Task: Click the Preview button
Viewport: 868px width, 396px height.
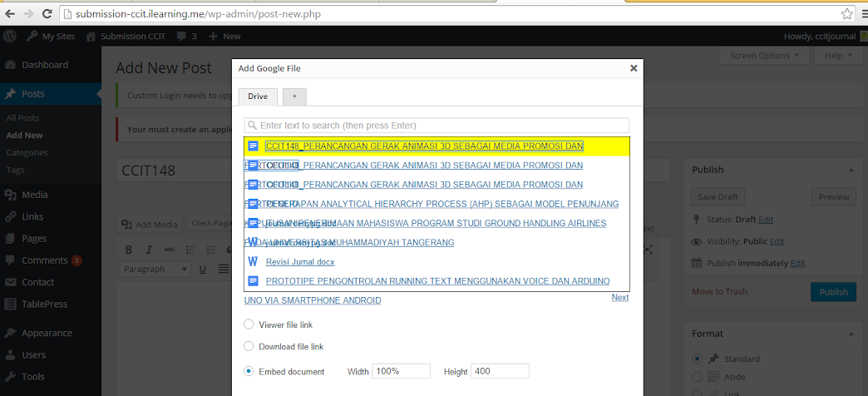Action: click(x=834, y=196)
